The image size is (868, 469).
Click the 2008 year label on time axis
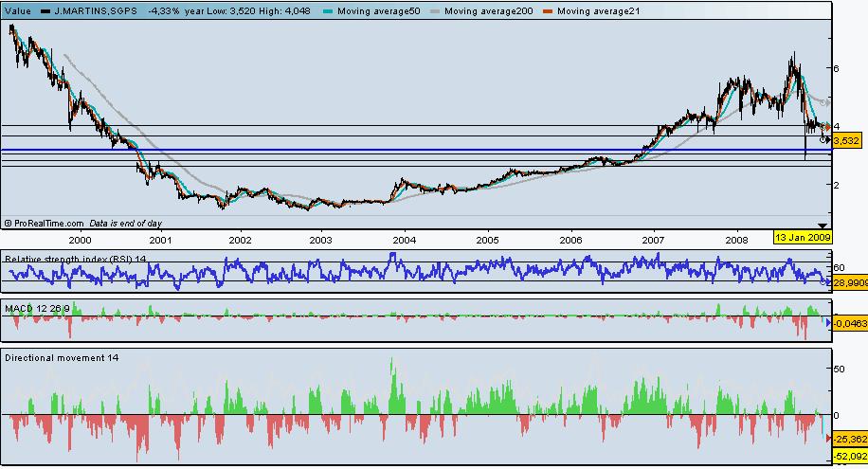click(737, 241)
